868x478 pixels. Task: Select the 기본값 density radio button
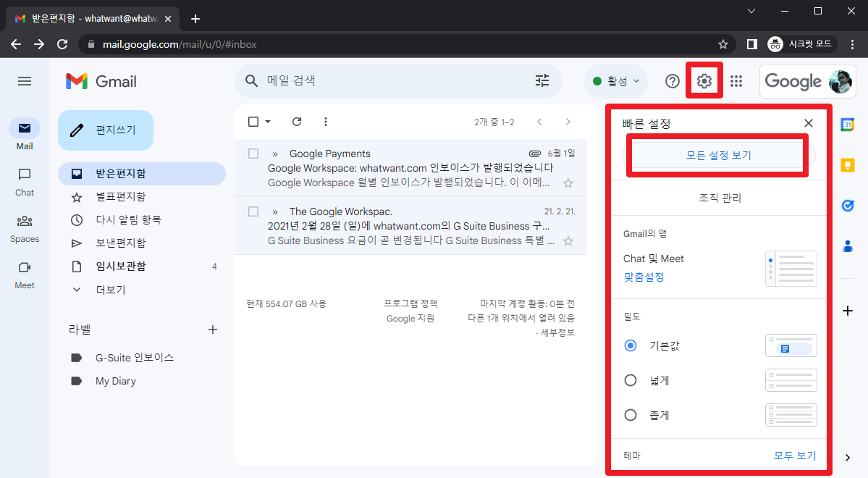631,345
